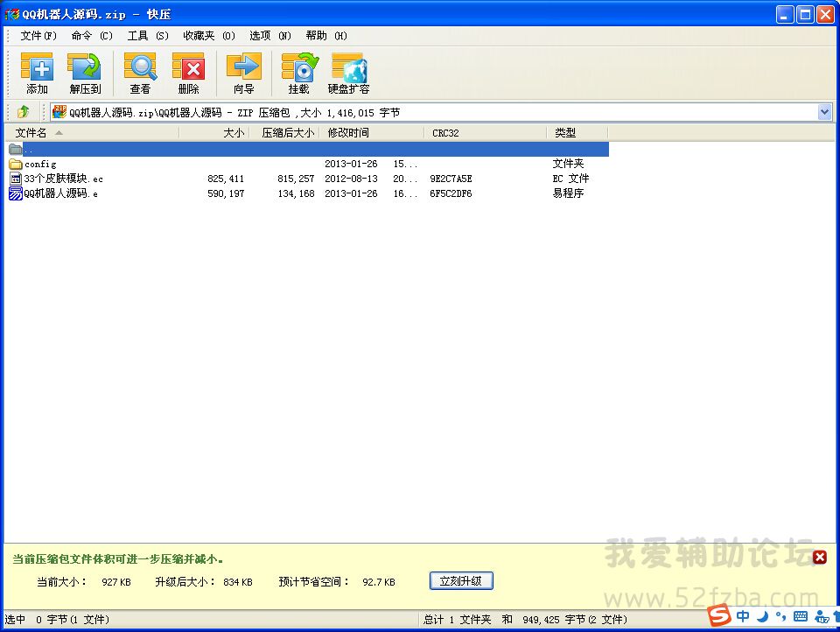Viewport: 840px width, 632px height.
Task: Sort by 类型 column header
Action: (x=577, y=132)
